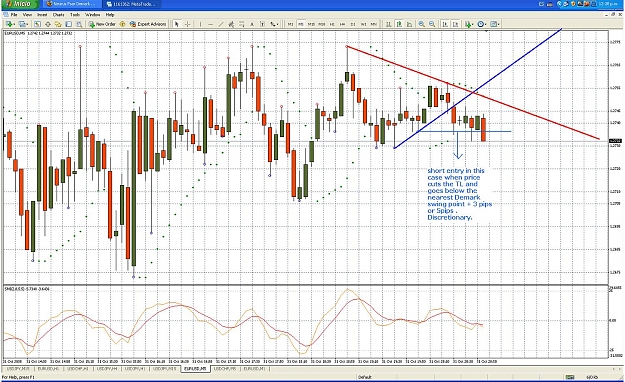Switch chart to candlesticks type
Screen dimensions: 625x382
point(399,24)
